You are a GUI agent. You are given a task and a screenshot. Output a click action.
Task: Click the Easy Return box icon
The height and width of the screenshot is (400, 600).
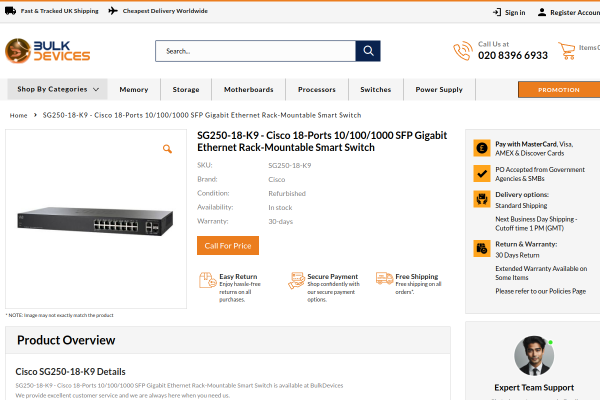pos(208,280)
